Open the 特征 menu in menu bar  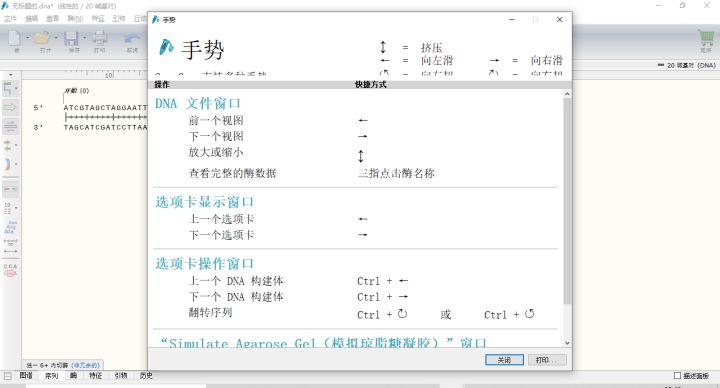tap(98, 18)
